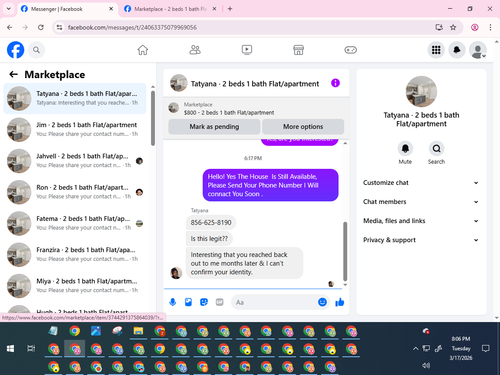
Task: Go to the Home feed icon
Action: pyautogui.click(x=143, y=50)
